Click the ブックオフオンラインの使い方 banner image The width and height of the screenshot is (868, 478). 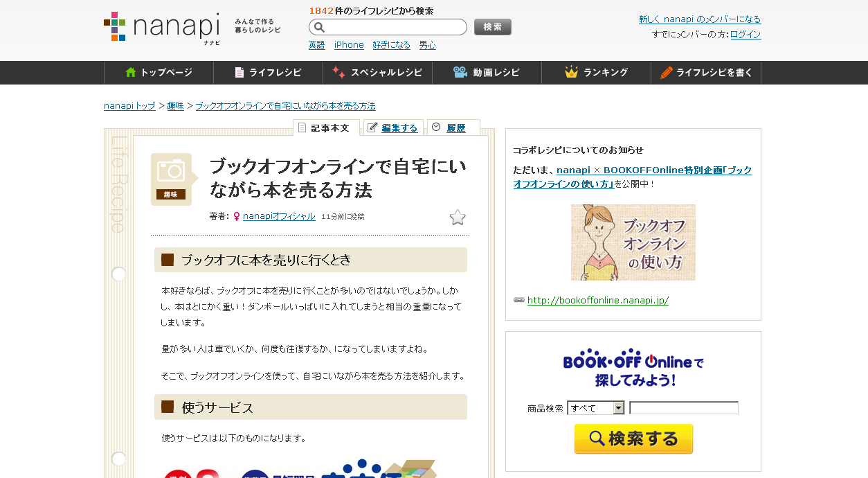click(x=633, y=242)
